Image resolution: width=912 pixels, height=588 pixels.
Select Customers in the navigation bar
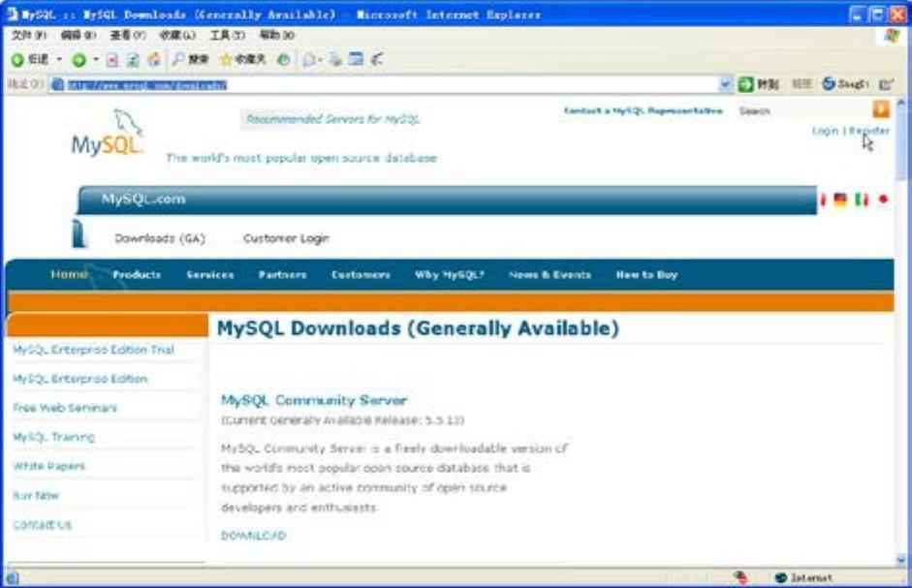(361, 274)
